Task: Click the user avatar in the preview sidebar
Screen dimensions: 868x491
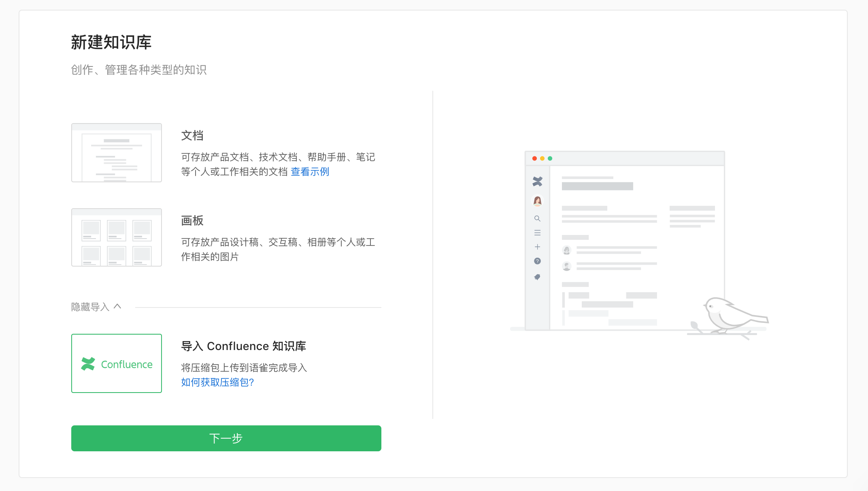Action: click(537, 201)
